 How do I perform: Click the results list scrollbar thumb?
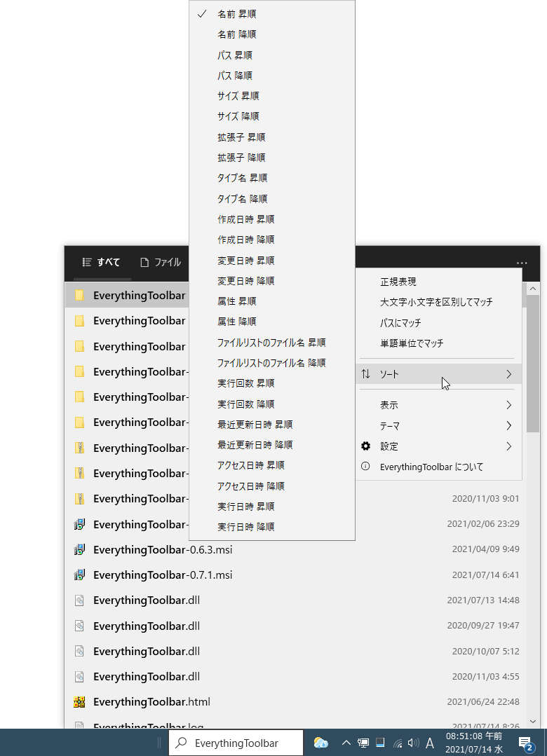click(x=532, y=364)
